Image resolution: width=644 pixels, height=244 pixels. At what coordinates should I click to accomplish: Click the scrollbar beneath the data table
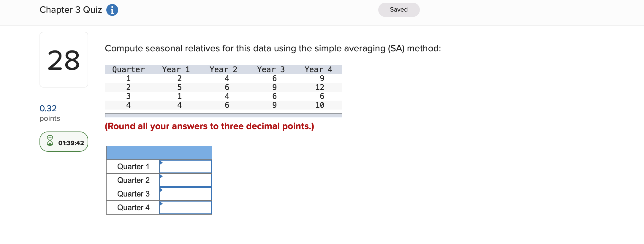(223, 115)
